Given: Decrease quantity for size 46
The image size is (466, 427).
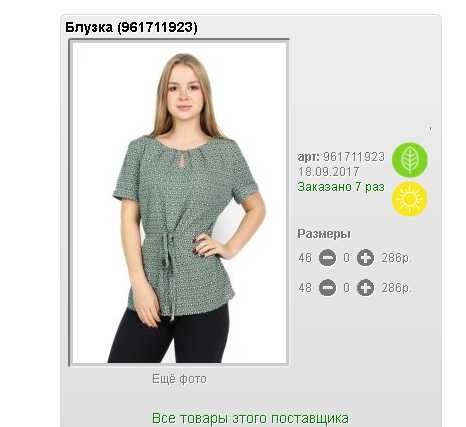Looking at the screenshot, I should coord(327,258).
